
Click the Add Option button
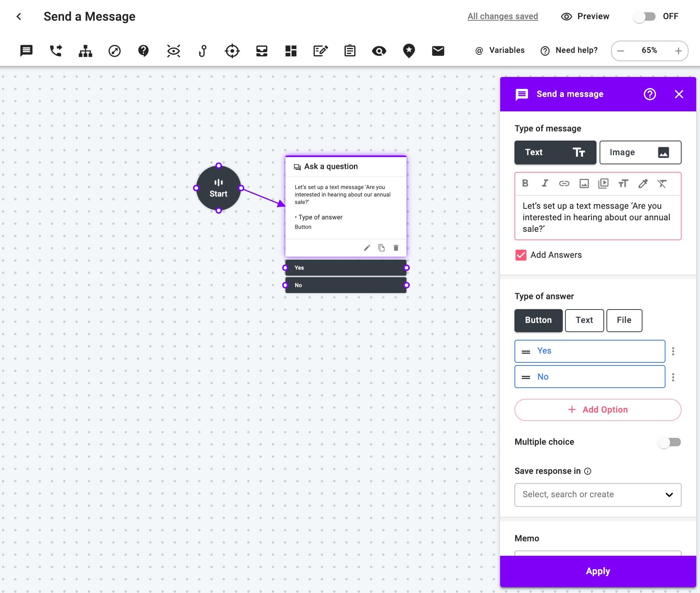point(598,410)
